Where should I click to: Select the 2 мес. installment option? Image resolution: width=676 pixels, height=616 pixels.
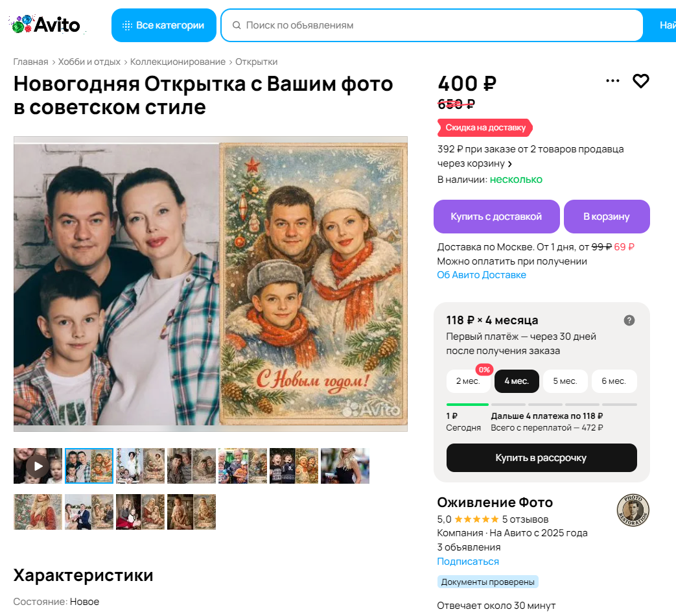[x=468, y=381]
